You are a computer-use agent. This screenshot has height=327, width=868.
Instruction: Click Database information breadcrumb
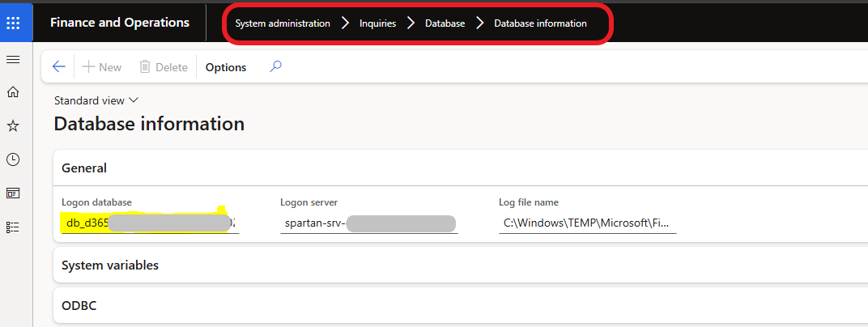540,23
